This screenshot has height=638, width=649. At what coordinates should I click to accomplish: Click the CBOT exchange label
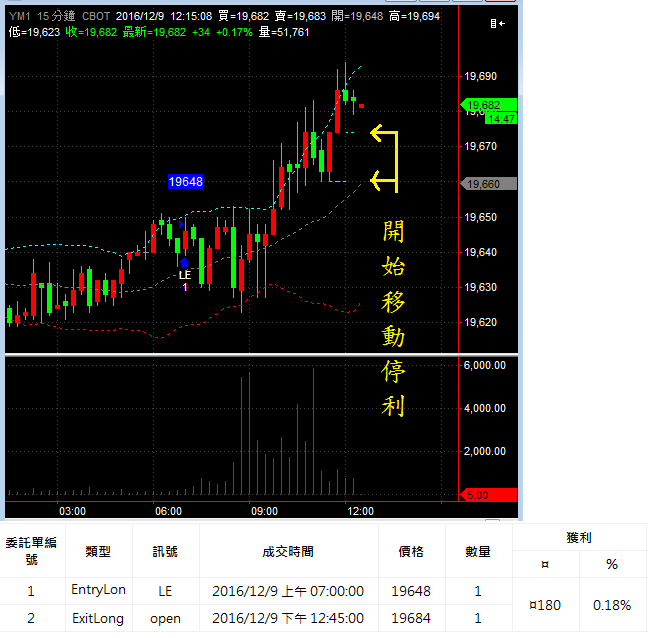click(x=96, y=16)
